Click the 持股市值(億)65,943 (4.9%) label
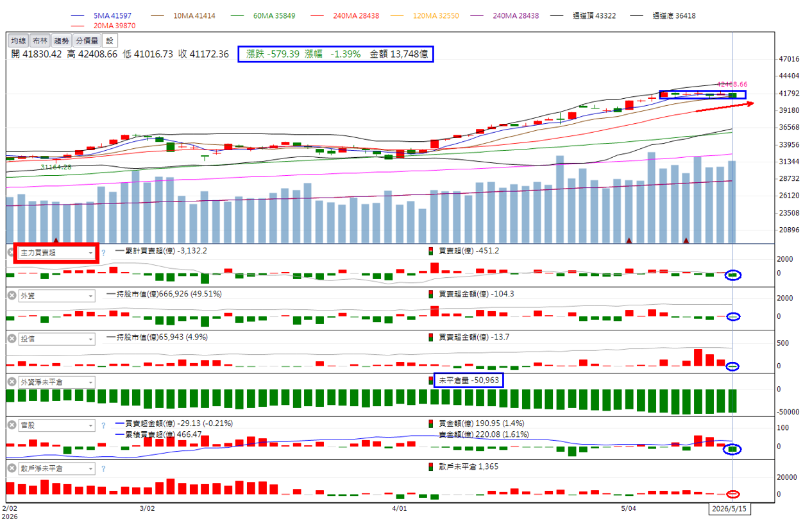The width and height of the screenshot is (812, 521). pos(157,337)
